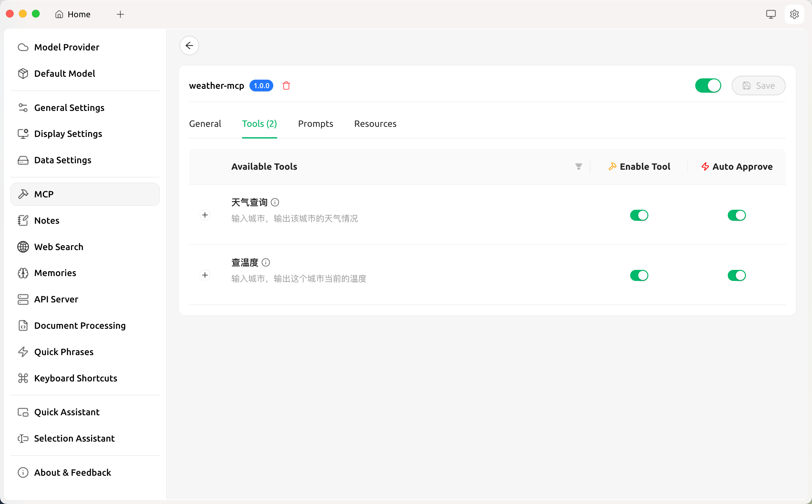The height and width of the screenshot is (504, 812).
Task: Click the monitor icon in title bar
Action: (x=771, y=14)
